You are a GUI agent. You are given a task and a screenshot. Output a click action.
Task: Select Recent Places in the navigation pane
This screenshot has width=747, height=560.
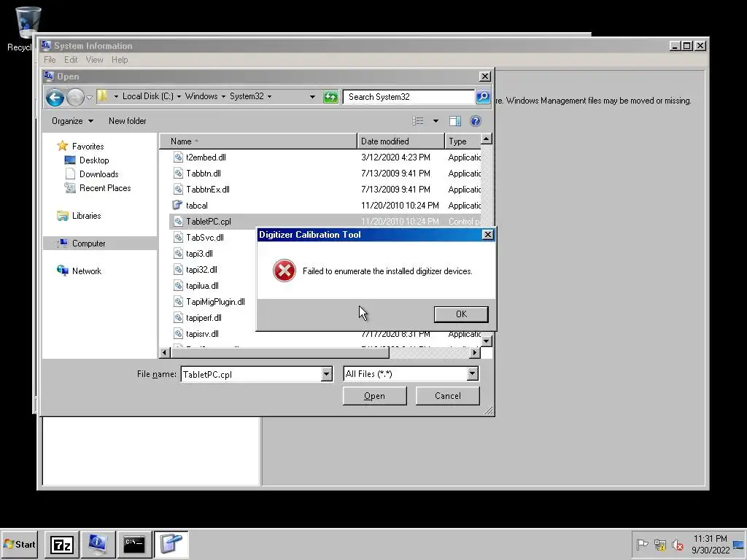(x=105, y=188)
